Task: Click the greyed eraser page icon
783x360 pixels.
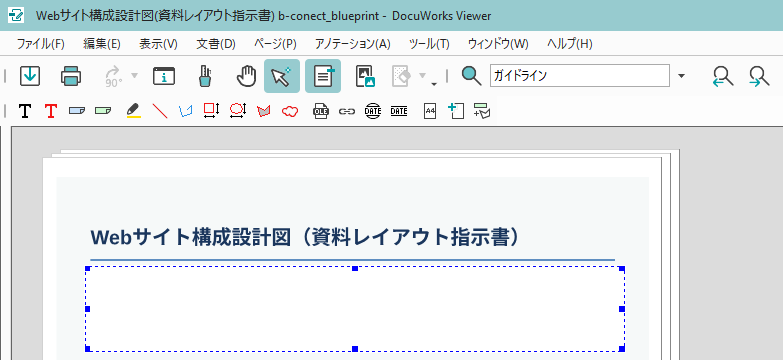Action: [x=402, y=76]
